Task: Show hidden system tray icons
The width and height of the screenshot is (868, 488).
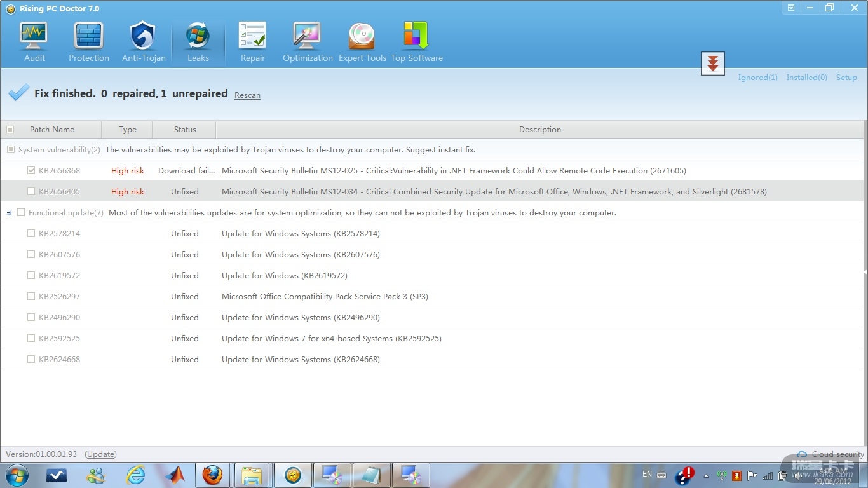Action: 706,475
